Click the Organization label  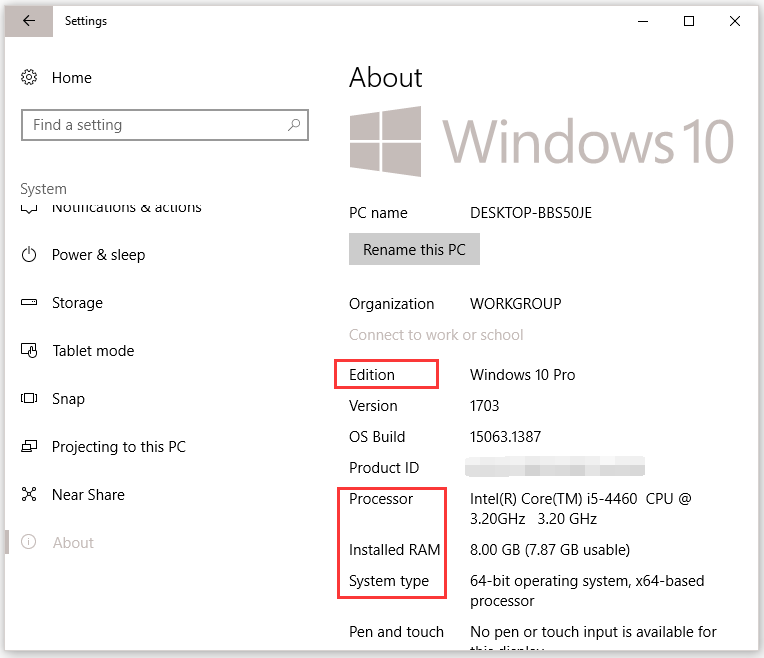[391, 304]
